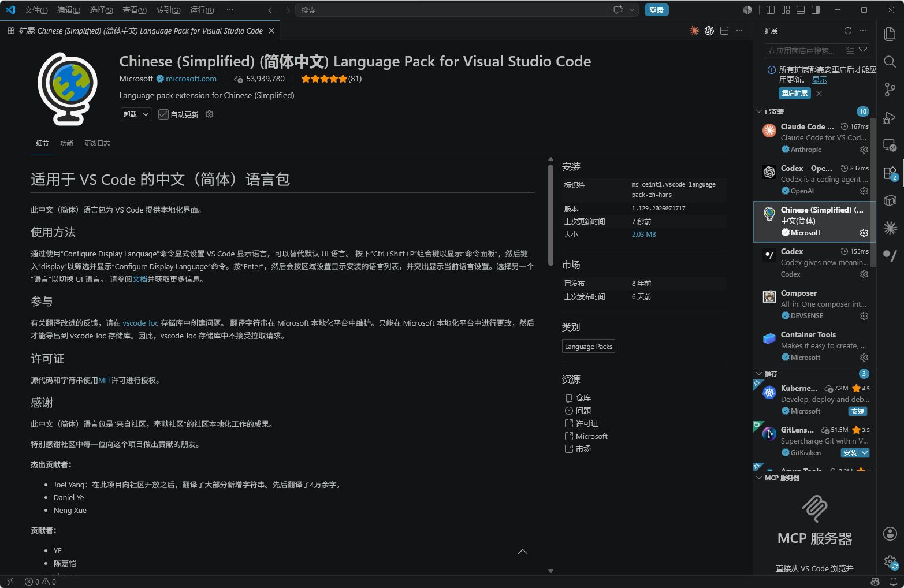Screen dimensions: 904x588
Task: Split the editor with the layout icon
Action: (x=724, y=31)
